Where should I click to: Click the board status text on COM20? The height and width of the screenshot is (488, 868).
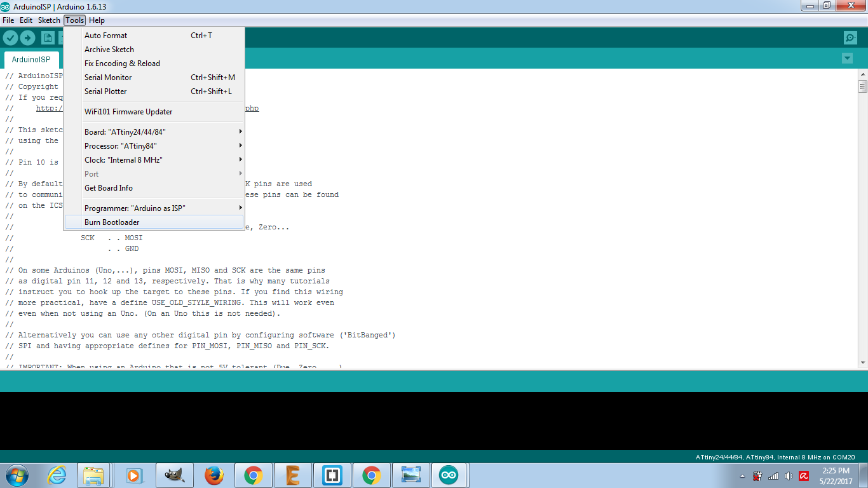pyautogui.click(x=775, y=457)
